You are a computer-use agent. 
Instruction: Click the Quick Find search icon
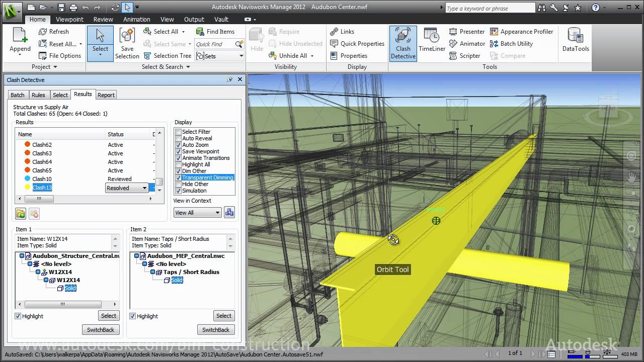[x=239, y=44]
